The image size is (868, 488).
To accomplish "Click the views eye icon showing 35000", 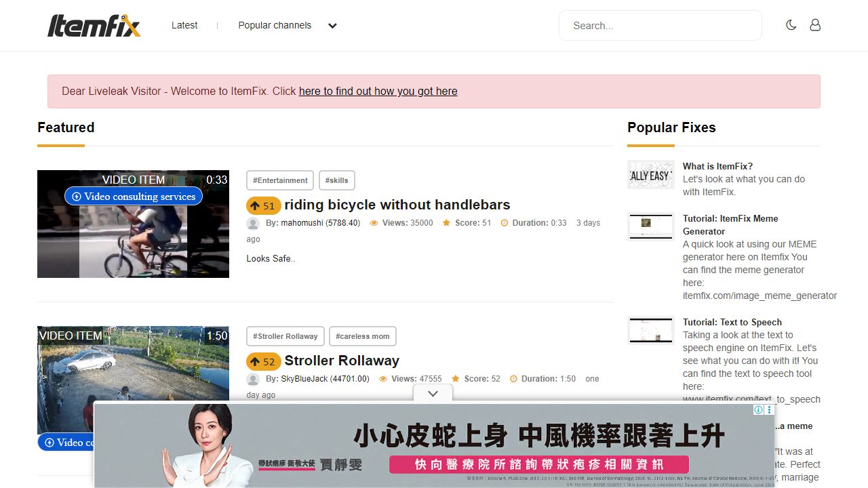I will pyautogui.click(x=374, y=223).
